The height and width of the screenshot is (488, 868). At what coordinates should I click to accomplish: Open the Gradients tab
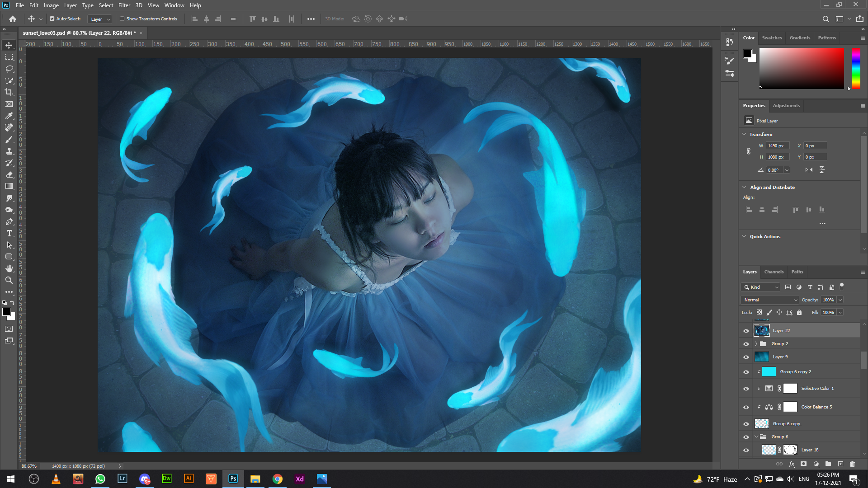[x=800, y=38]
